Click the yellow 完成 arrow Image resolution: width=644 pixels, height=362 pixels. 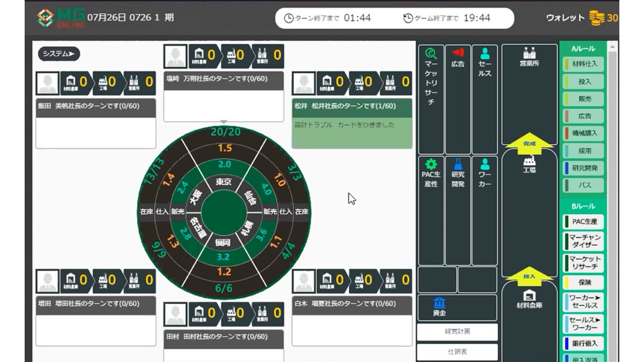[529, 143]
